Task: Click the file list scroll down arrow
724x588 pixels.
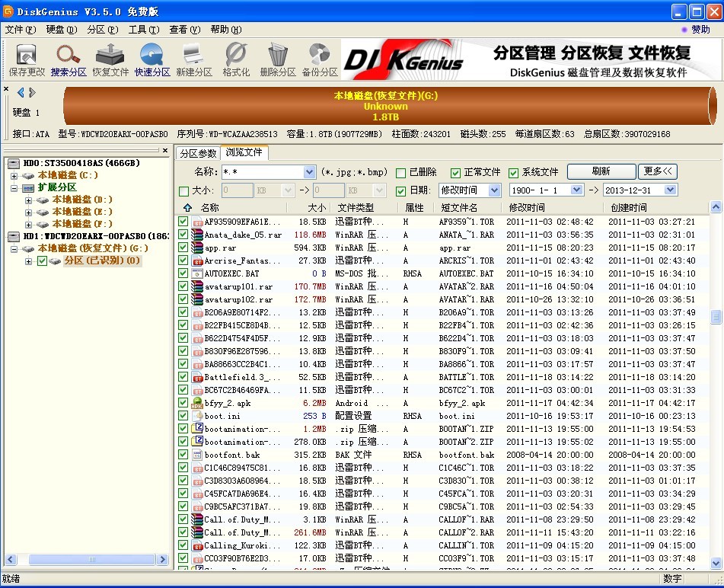Action: (716, 563)
